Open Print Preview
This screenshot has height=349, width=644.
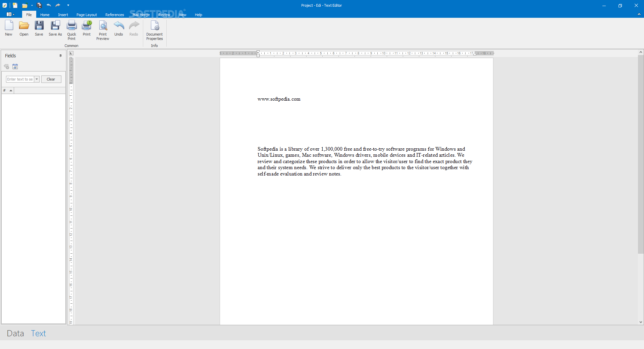pyautogui.click(x=103, y=30)
